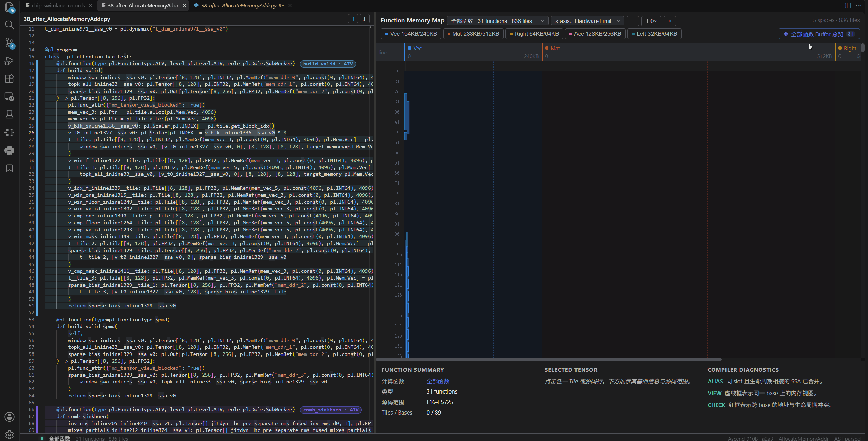The height and width of the screenshot is (441, 868).
Task: Click 全部函数 status bar item at bottom left
Action: pos(59,438)
